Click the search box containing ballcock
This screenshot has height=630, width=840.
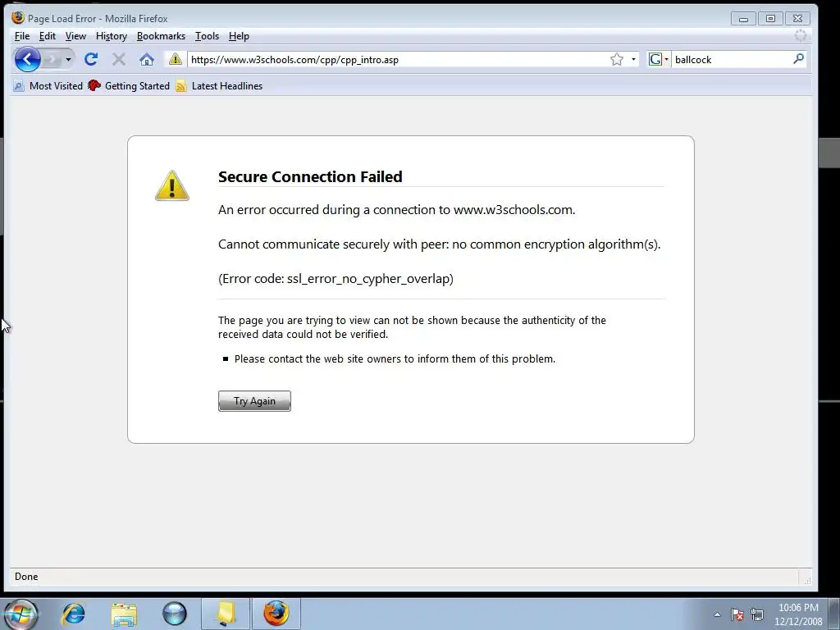731,59
